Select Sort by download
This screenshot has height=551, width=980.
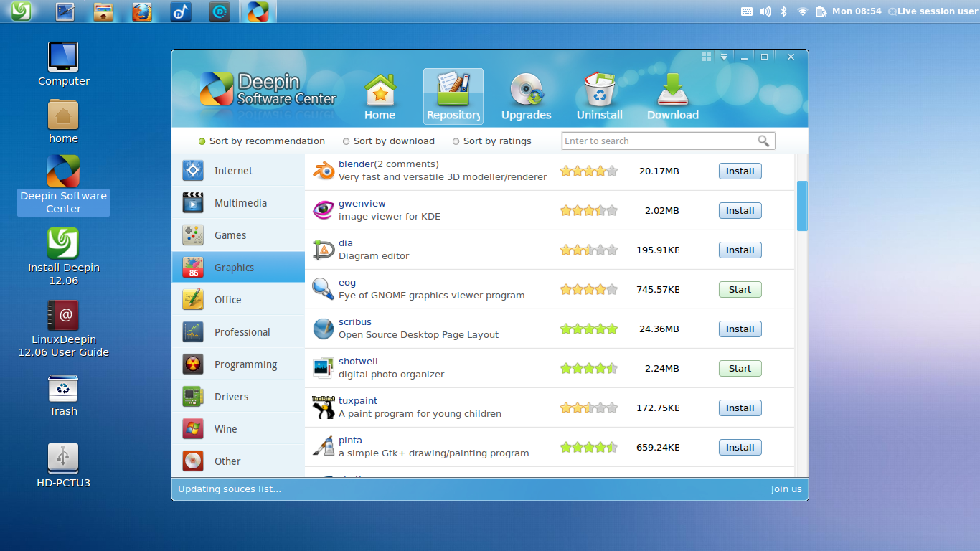click(x=388, y=141)
